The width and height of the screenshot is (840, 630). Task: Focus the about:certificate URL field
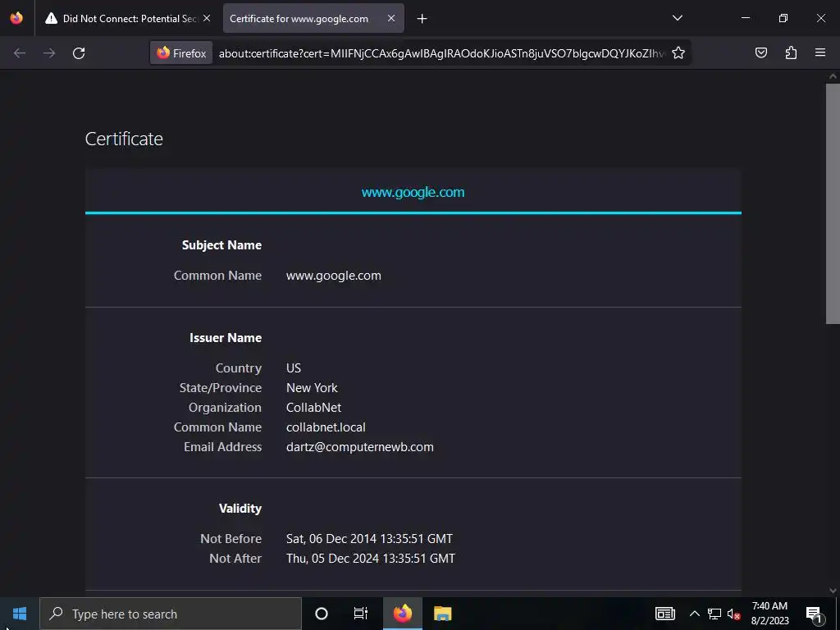(x=441, y=53)
